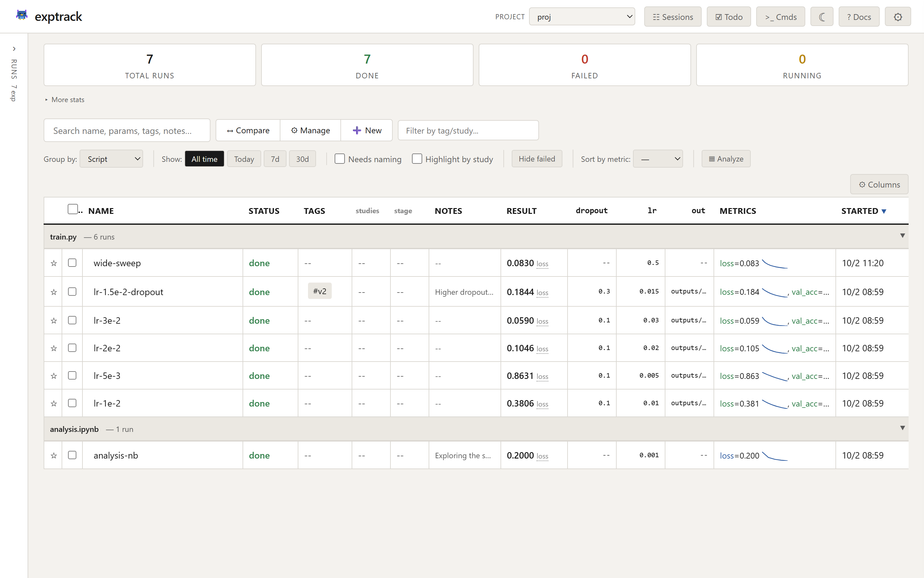Toggle the select-all runs header checkbox

point(73,209)
